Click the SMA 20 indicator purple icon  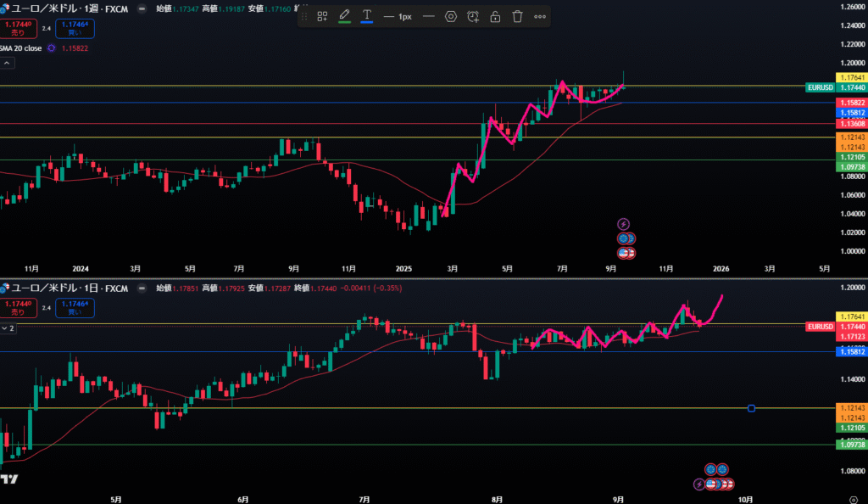(x=52, y=48)
